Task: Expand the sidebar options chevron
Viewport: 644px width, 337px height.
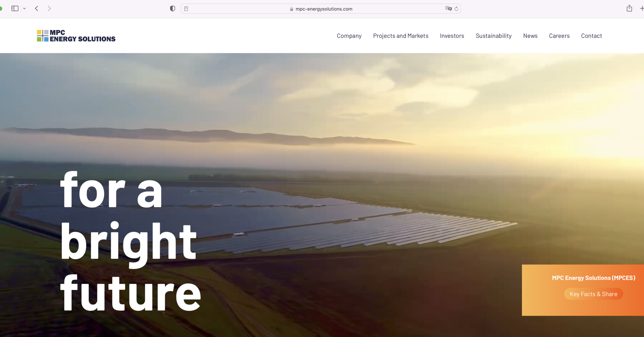Action: coord(24,8)
